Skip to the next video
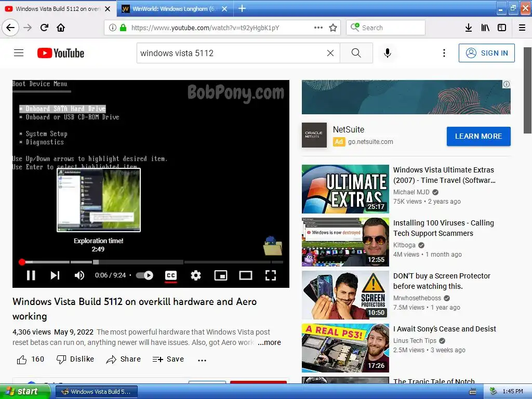The image size is (532, 399). point(55,275)
